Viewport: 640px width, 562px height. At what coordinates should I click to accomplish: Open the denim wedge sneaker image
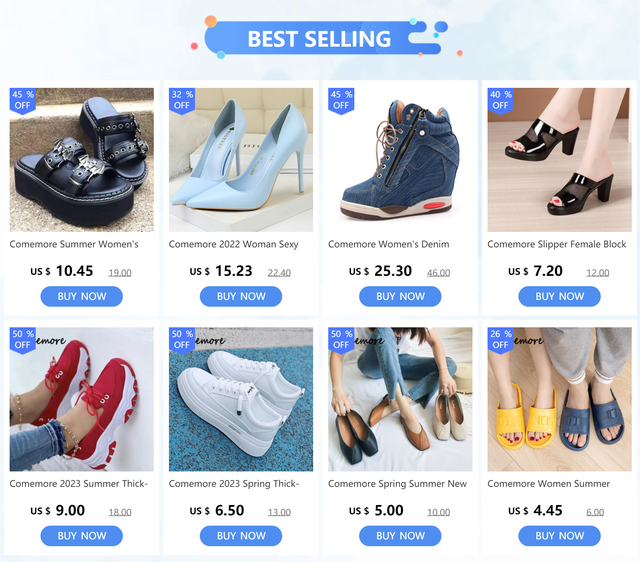click(400, 160)
